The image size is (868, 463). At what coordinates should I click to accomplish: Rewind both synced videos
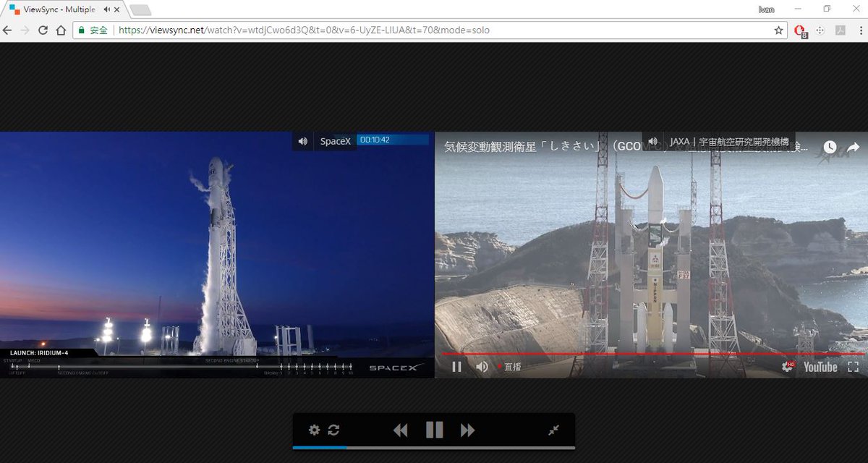coord(400,430)
